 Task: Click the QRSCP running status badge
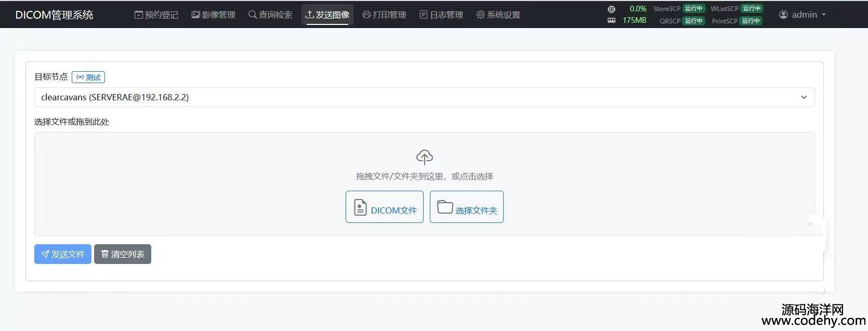coord(693,21)
